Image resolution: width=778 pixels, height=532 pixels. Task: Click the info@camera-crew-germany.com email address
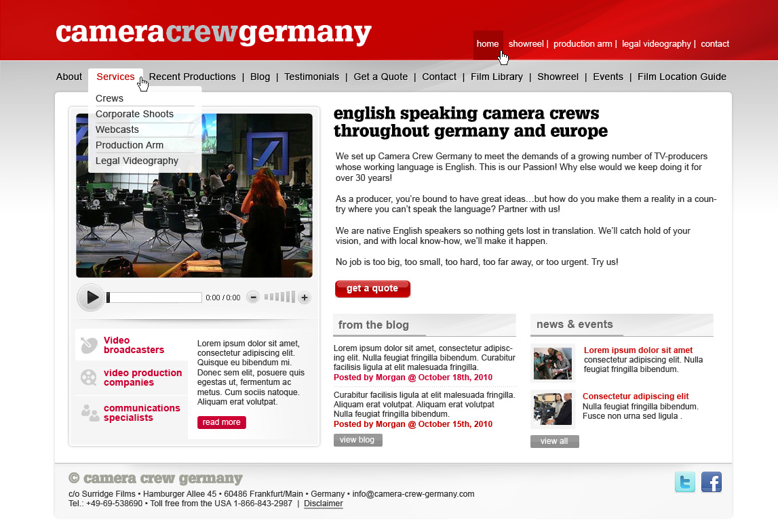click(413, 494)
